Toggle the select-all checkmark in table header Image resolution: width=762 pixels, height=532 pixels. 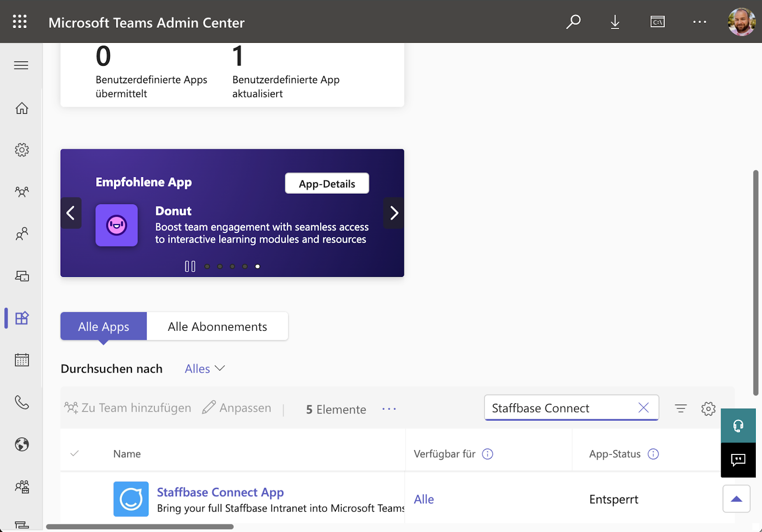[x=74, y=453]
